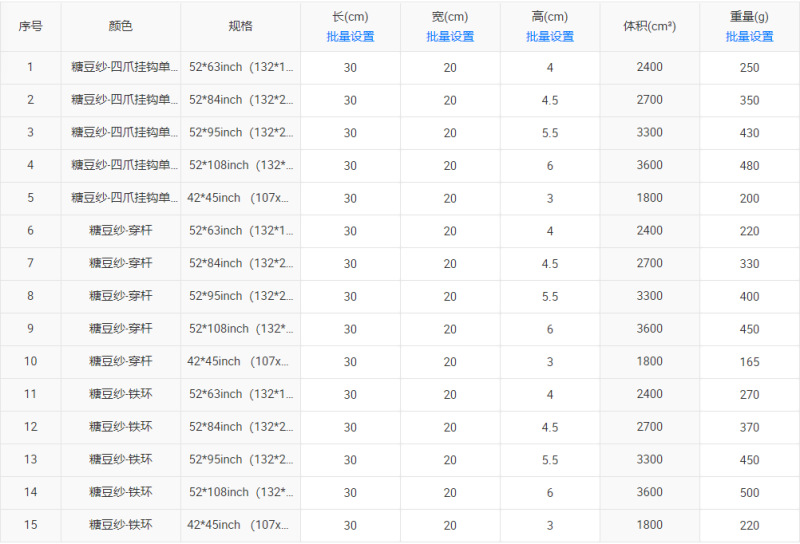800x544 pixels.
Task: Open 批量设置 under the 宽(cm) column
Action: [450, 36]
